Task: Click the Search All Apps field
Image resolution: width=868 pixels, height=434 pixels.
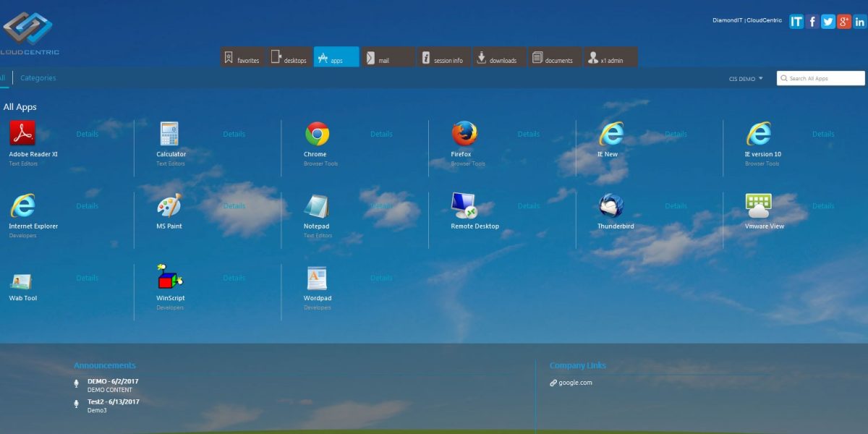Action: (x=821, y=77)
